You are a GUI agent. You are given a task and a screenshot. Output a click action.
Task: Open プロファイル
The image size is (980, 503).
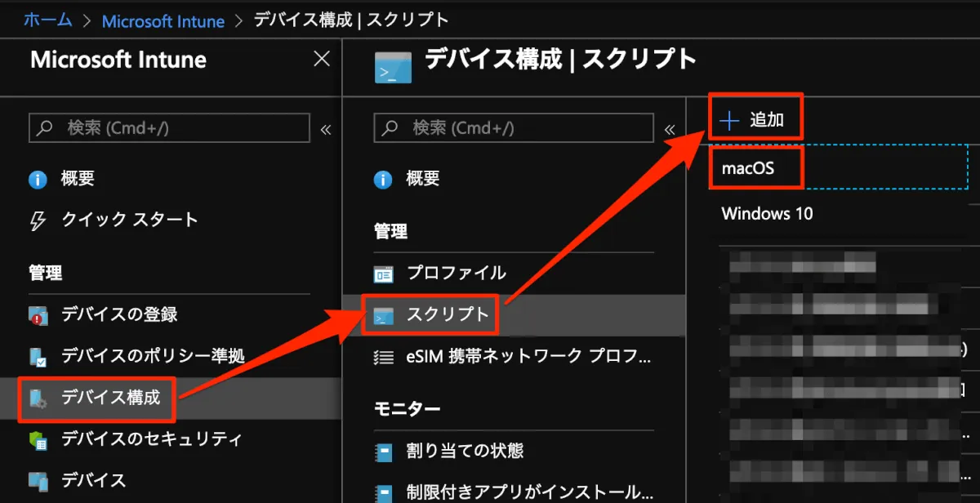(456, 273)
